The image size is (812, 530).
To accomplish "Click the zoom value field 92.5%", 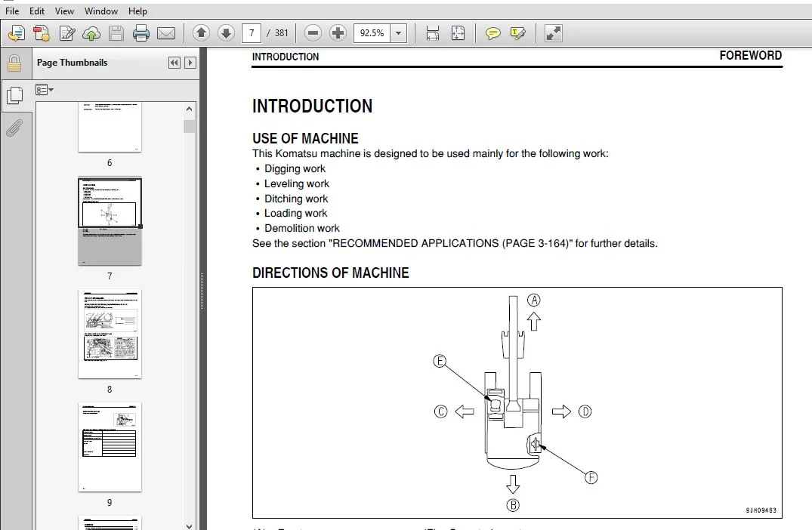I will point(372,33).
